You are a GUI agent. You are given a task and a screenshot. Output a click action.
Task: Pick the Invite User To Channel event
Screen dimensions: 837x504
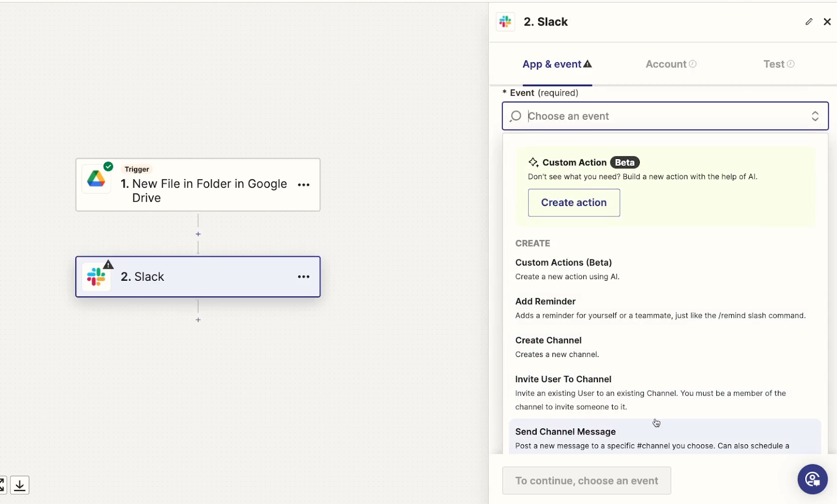[665, 393]
